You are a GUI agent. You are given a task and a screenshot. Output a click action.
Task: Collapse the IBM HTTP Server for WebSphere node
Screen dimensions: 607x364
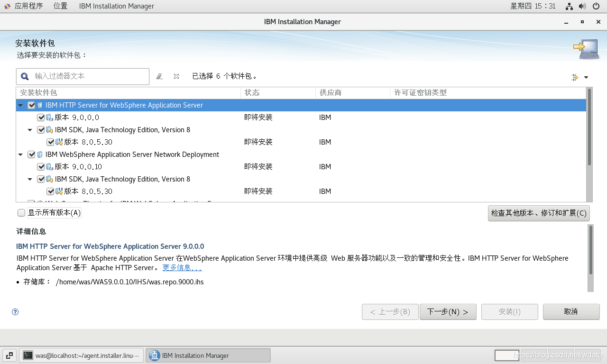click(20, 105)
